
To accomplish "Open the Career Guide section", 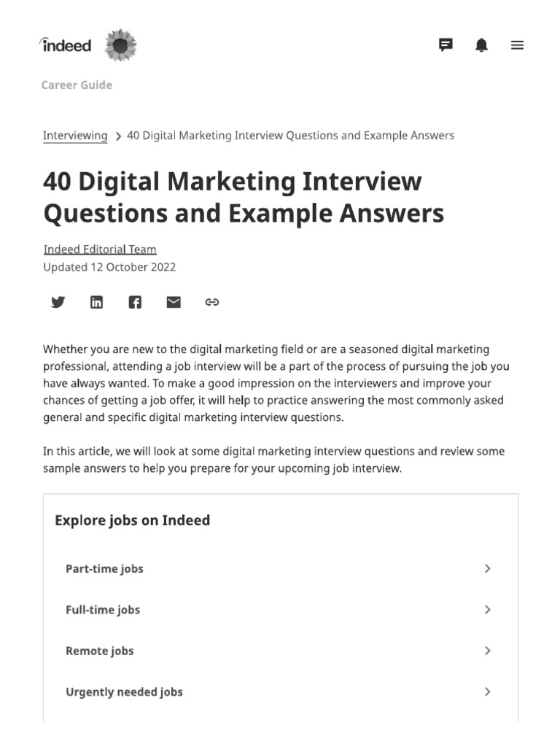I will [x=77, y=85].
